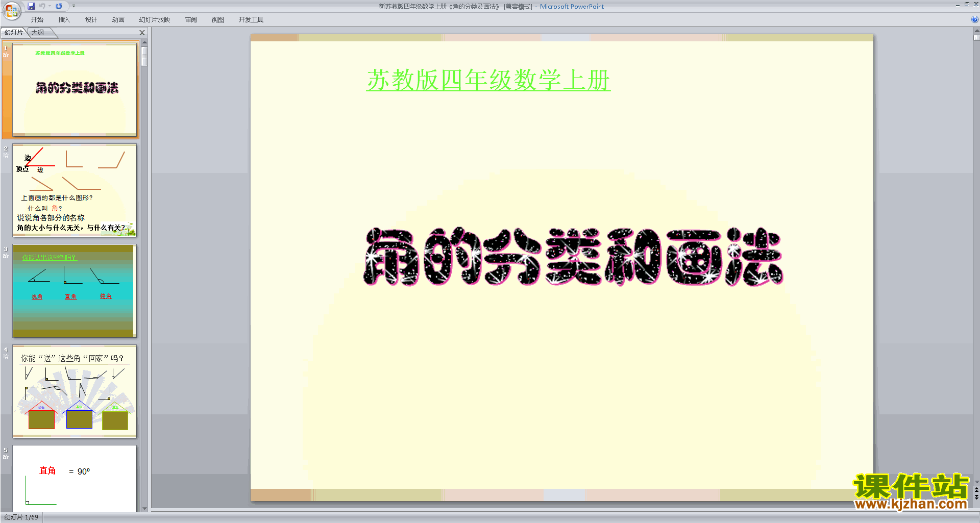Switch to the 设计 ribbon tab
This screenshot has height=523, width=980.
(91, 20)
